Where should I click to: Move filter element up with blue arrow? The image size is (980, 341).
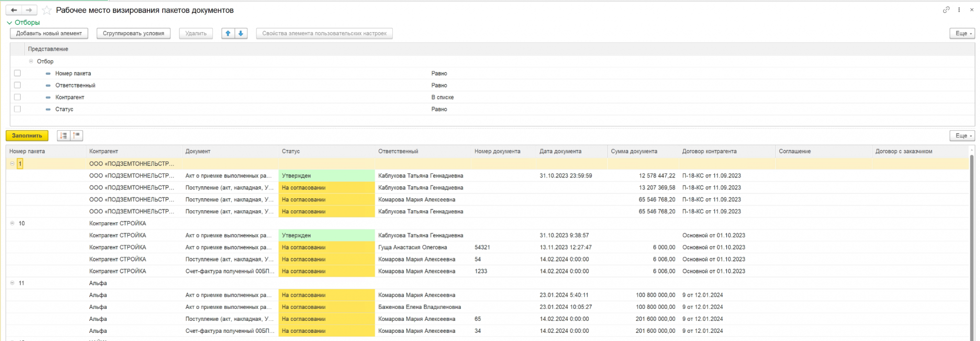coord(228,34)
